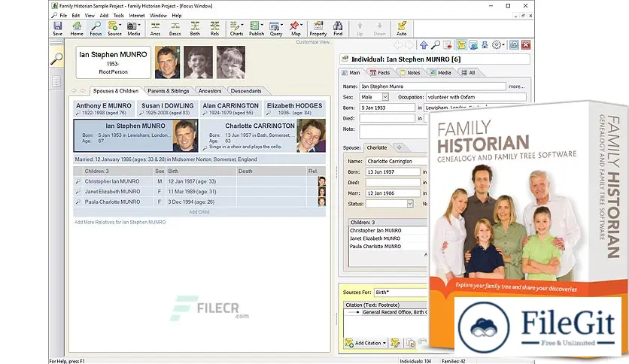Click the adult photo of Ian Stephen MUNRO

[x=168, y=62]
